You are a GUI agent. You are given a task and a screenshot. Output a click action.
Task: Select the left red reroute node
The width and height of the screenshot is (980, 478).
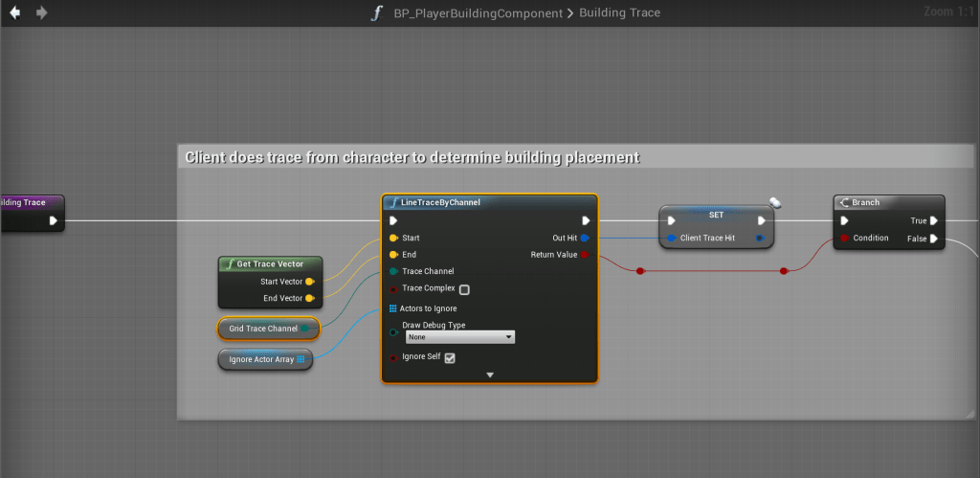pos(639,271)
